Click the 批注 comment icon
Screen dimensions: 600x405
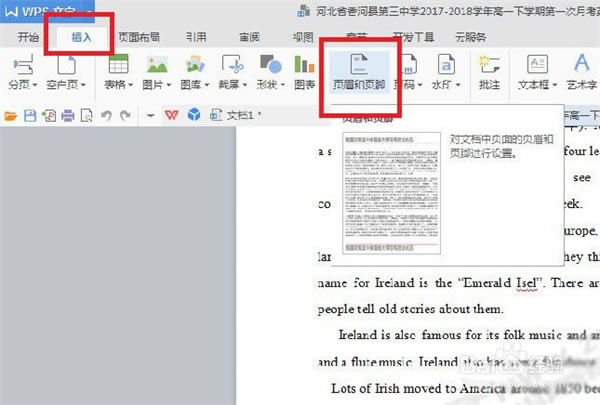point(489,64)
